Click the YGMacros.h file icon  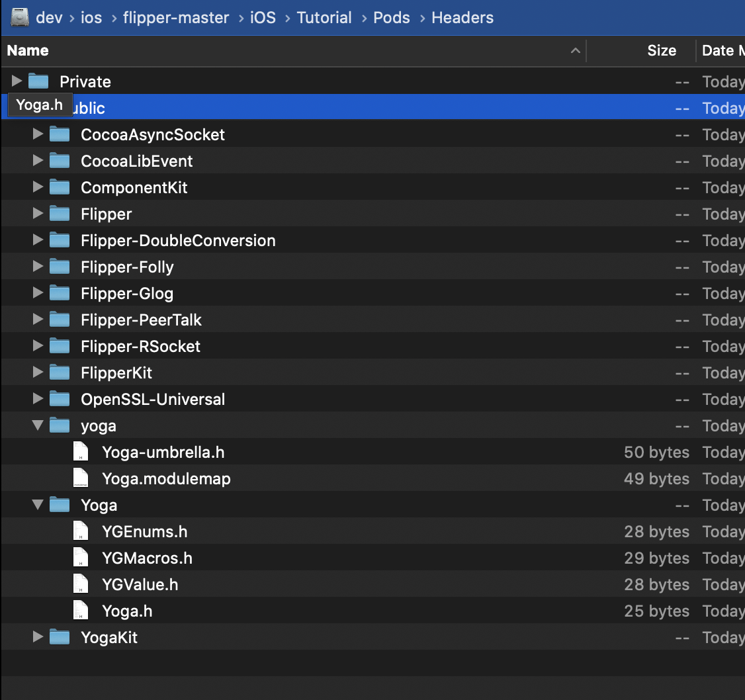point(81,558)
